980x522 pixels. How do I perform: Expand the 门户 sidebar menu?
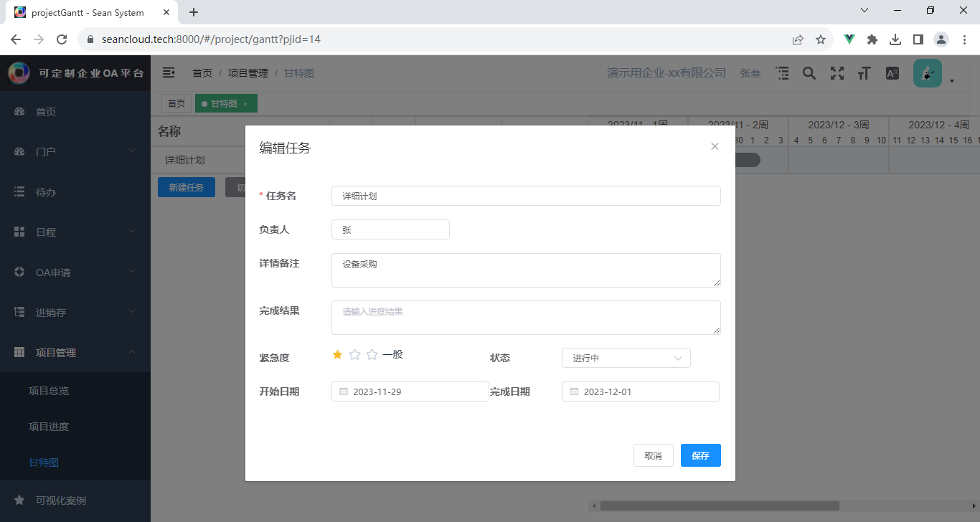[75, 152]
